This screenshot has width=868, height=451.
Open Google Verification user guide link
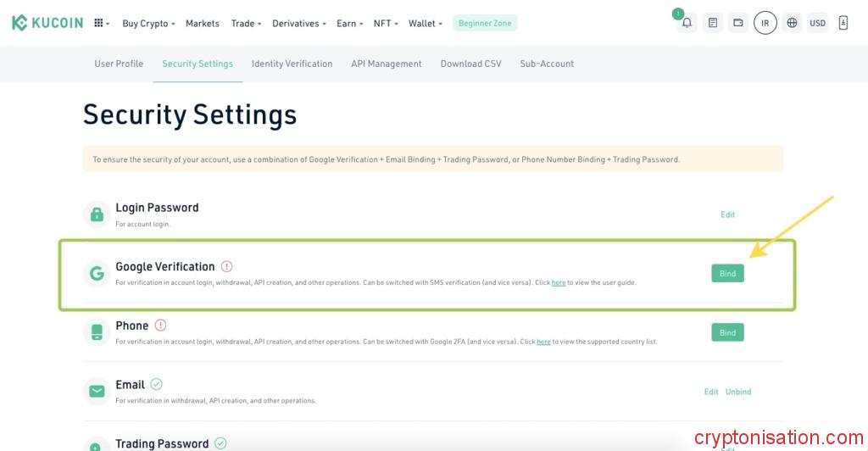[x=559, y=282]
